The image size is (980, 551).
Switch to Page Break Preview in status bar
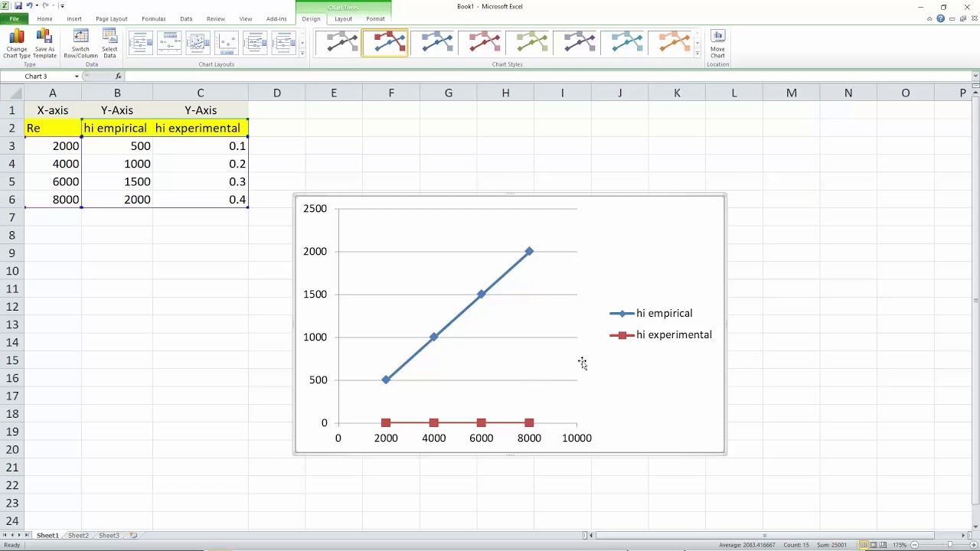pos(884,545)
